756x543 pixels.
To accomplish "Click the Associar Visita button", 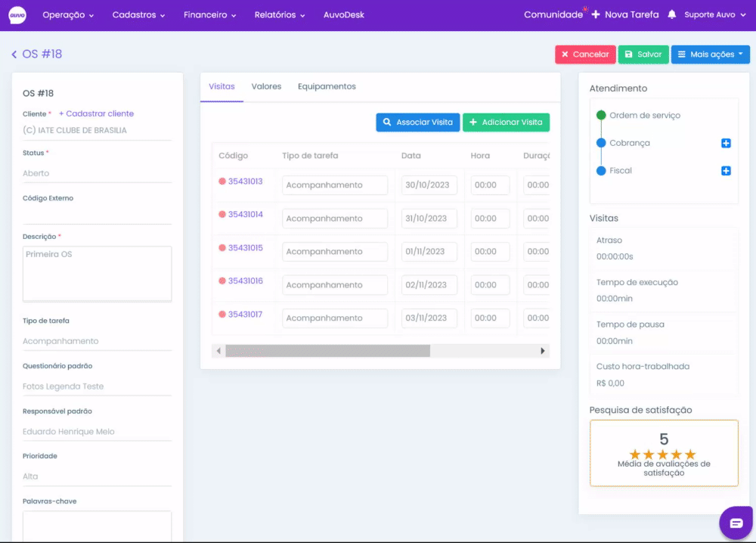I will pyautogui.click(x=417, y=122).
